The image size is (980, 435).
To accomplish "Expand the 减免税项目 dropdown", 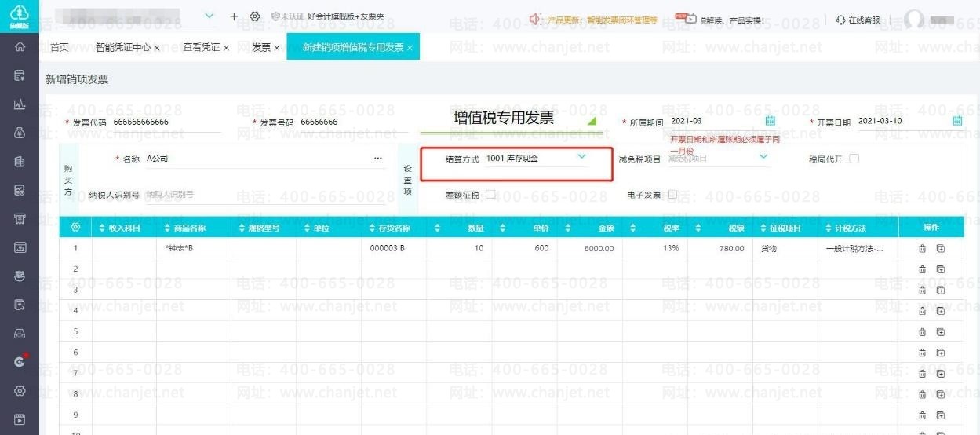I will 763,157.
